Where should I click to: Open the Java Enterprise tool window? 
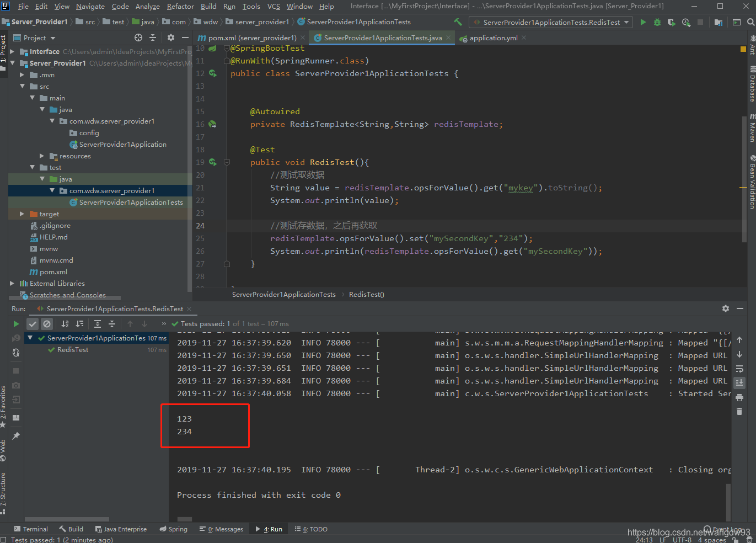point(121,529)
